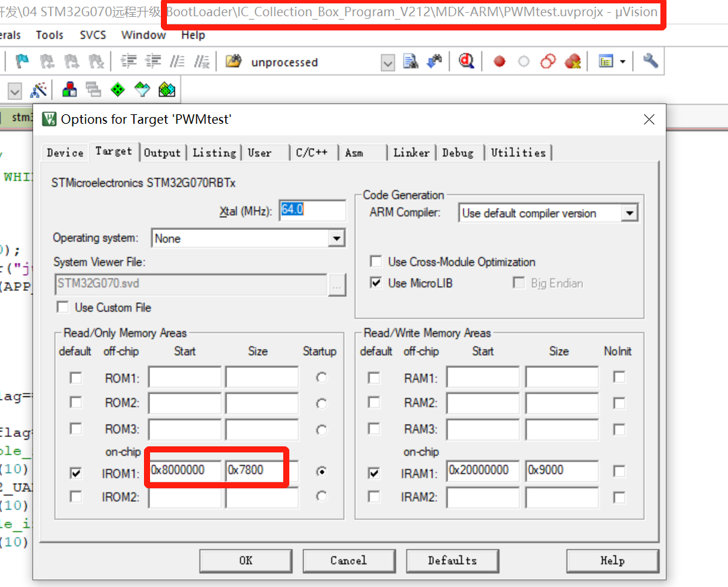Image resolution: width=728 pixels, height=587 pixels.
Task: Switch to the Linker tab
Action: (x=412, y=153)
